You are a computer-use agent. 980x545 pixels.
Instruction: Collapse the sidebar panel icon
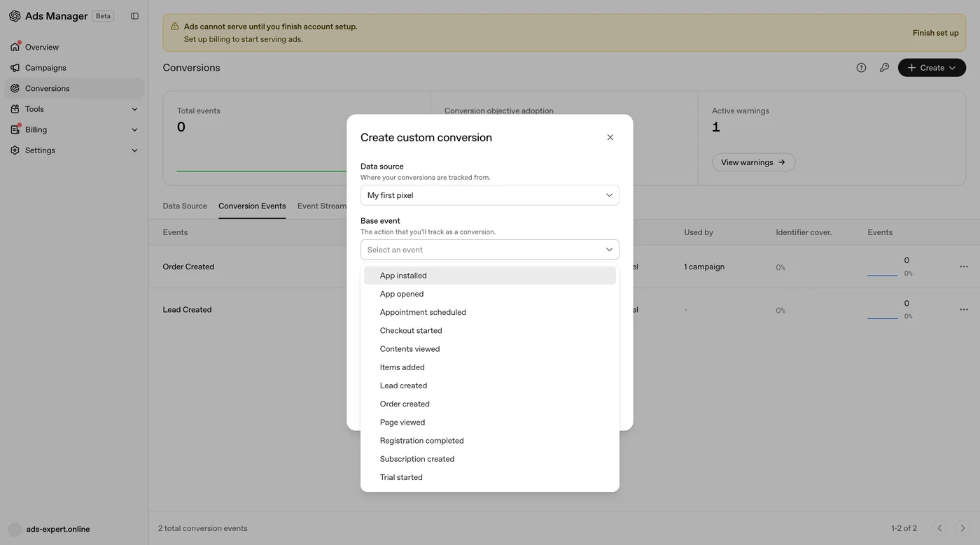(x=134, y=16)
